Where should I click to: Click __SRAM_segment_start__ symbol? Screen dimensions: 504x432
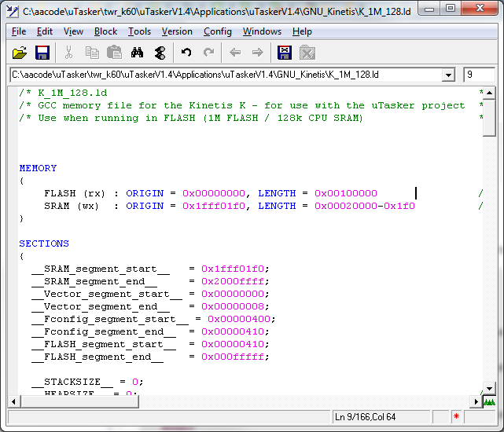[x=101, y=269]
